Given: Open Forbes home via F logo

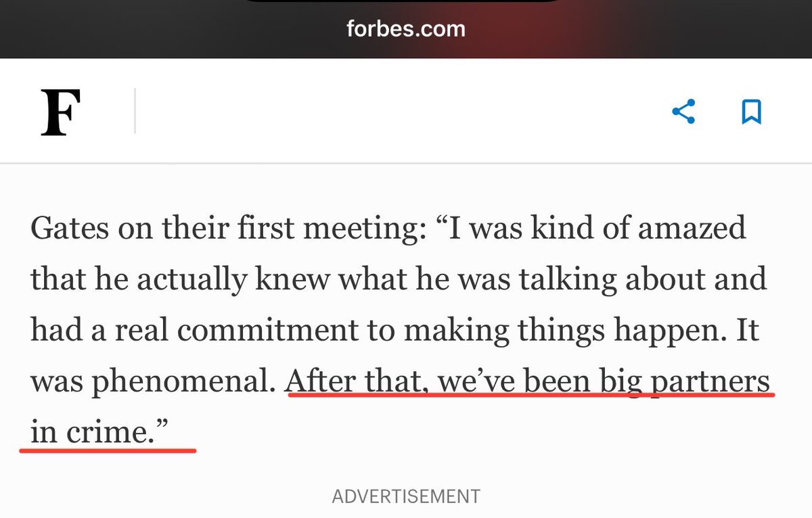Looking at the screenshot, I should point(61,113).
